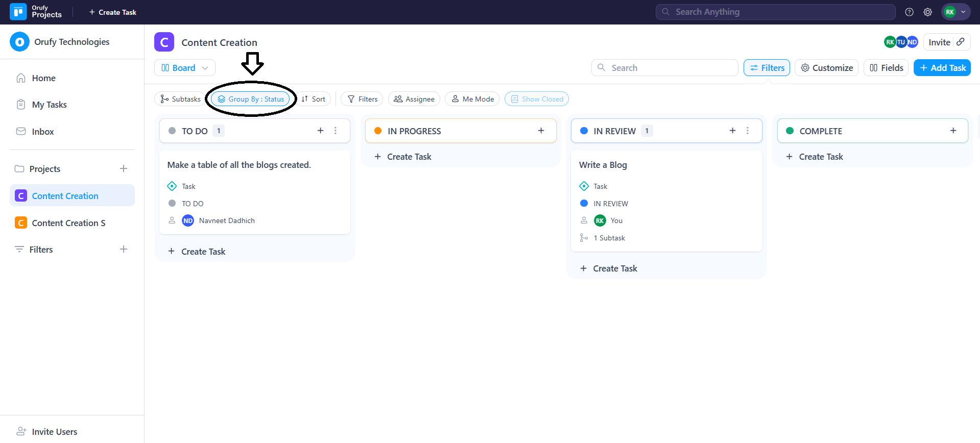Click the plus icon beside sidebar Filters
Screen dimensions: 980x443
tap(124, 249)
